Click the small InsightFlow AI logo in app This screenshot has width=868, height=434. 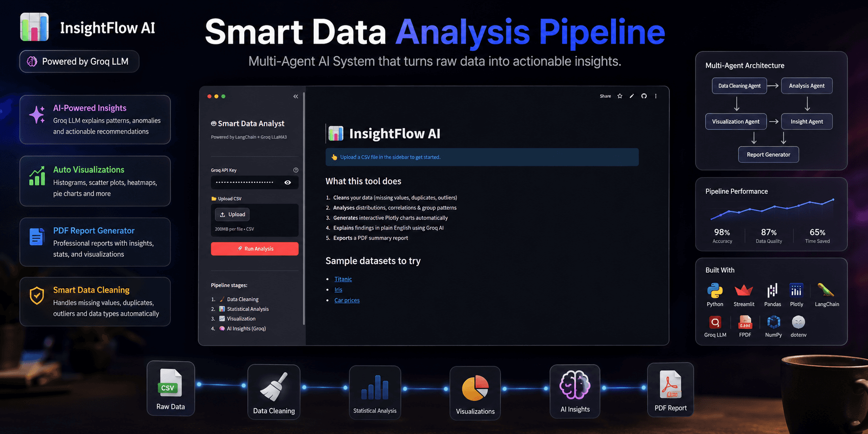(336, 134)
